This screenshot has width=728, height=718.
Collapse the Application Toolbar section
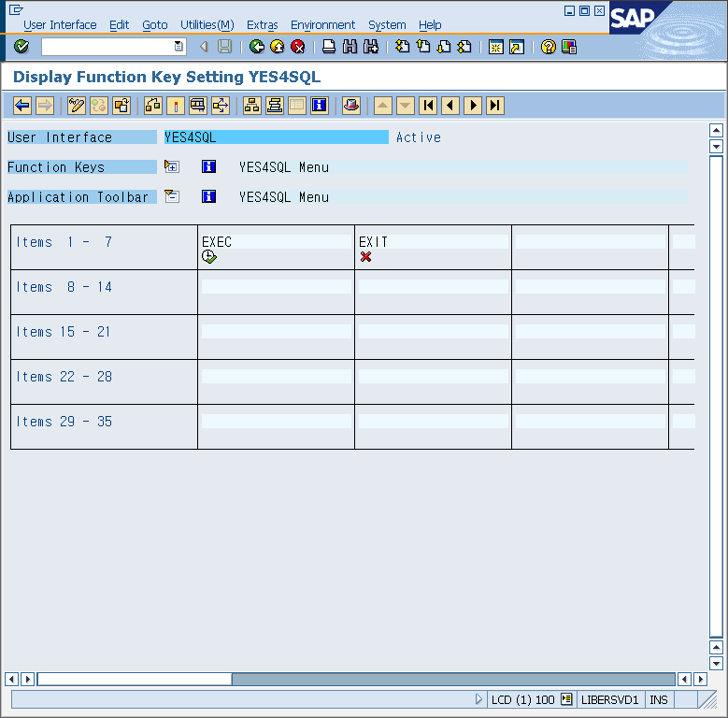pyautogui.click(x=172, y=196)
